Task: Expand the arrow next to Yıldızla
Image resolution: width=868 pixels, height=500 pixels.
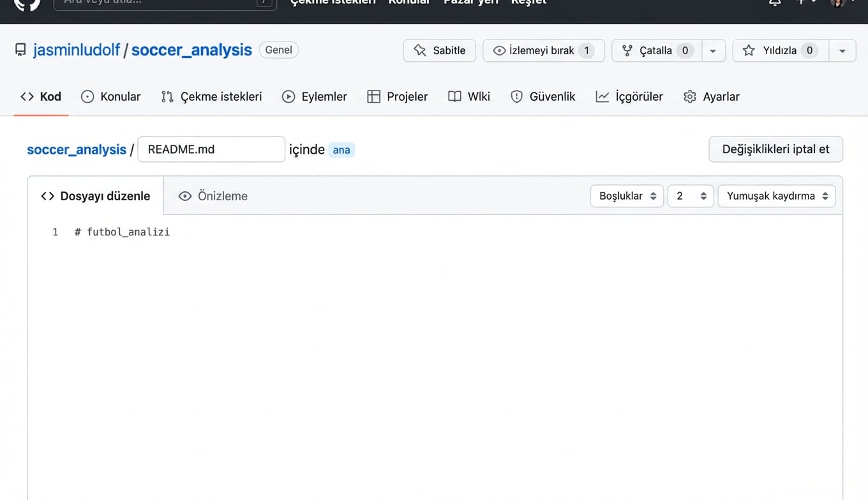Action: point(843,50)
